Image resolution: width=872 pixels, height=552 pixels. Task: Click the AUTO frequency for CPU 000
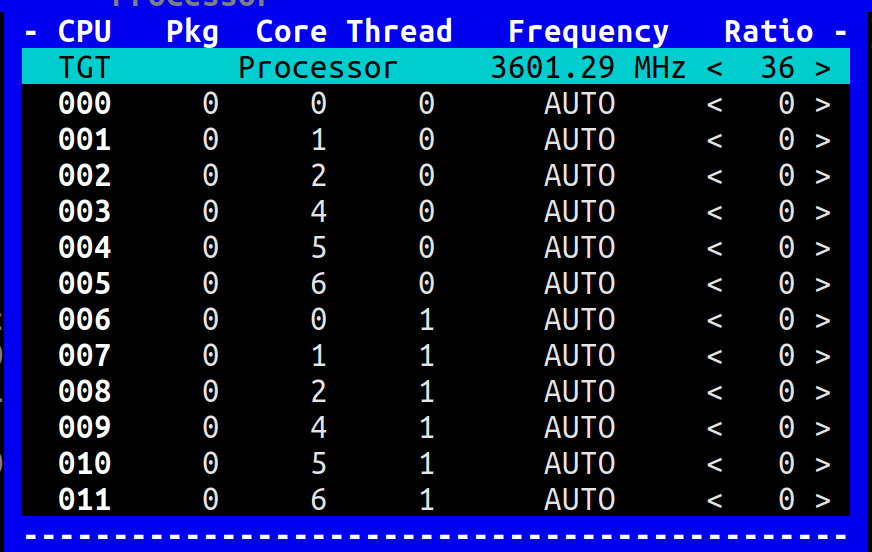pyautogui.click(x=579, y=104)
